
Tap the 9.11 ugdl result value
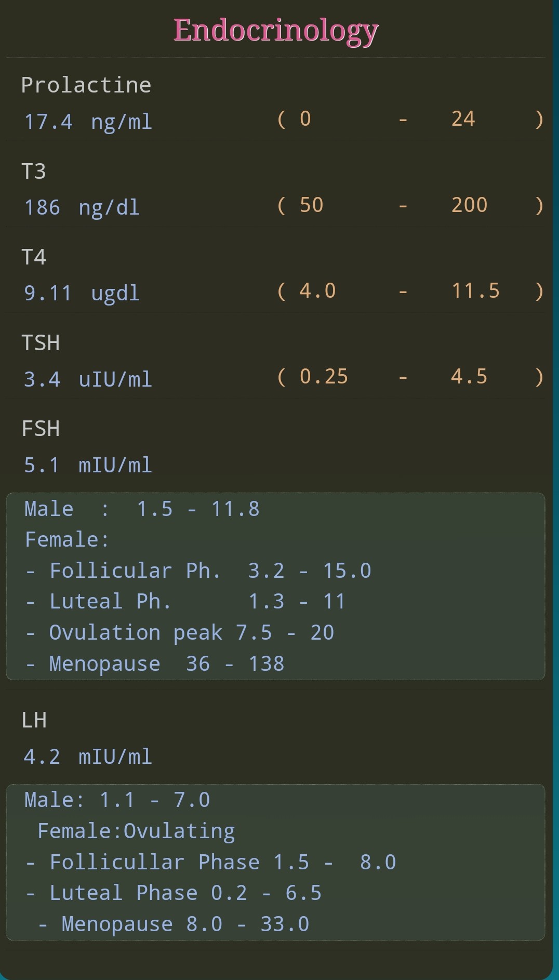pyautogui.click(x=82, y=293)
